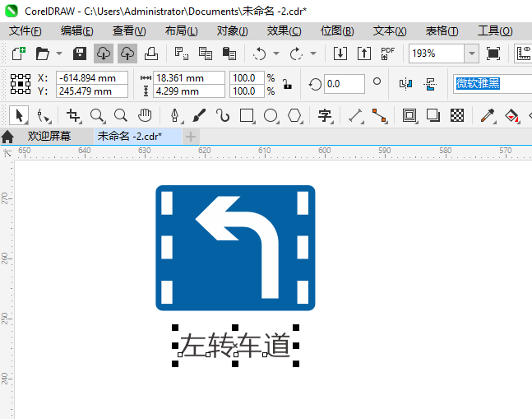Select the Color Eyedropper tool

pyautogui.click(x=488, y=115)
